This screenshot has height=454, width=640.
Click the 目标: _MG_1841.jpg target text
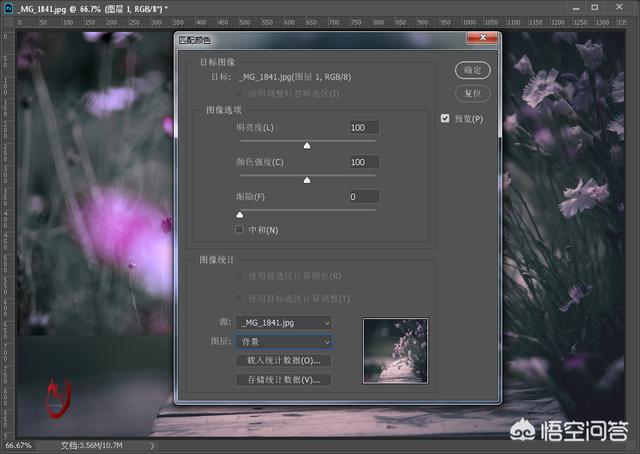(x=281, y=77)
